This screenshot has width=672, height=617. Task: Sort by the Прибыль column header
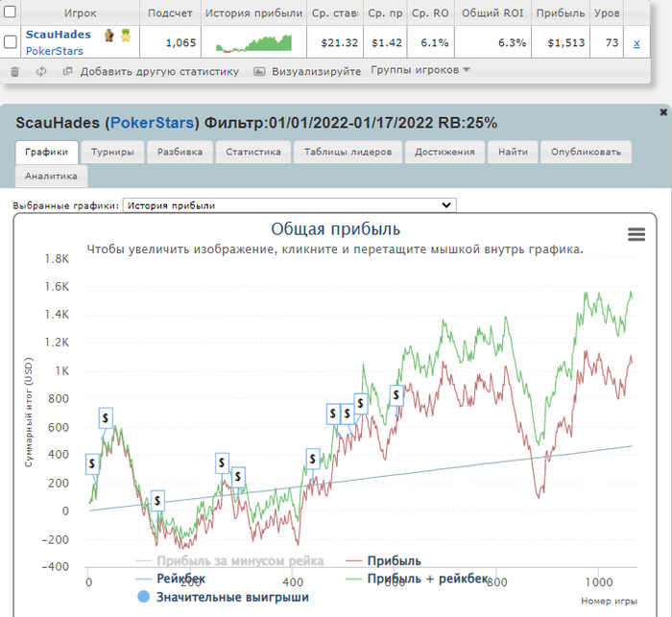561,12
